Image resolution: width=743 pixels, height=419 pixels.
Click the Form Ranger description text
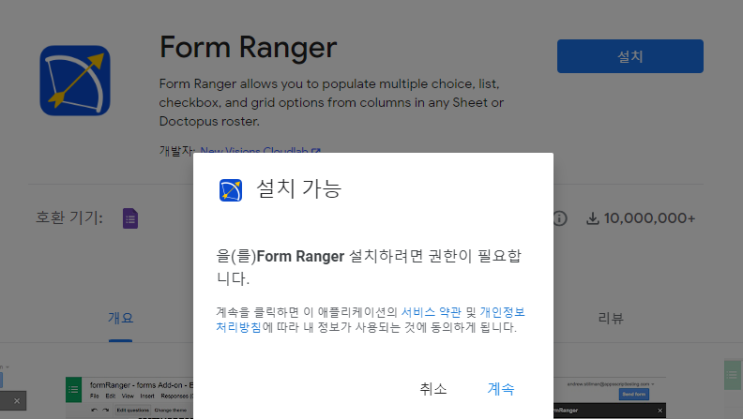click(331, 102)
